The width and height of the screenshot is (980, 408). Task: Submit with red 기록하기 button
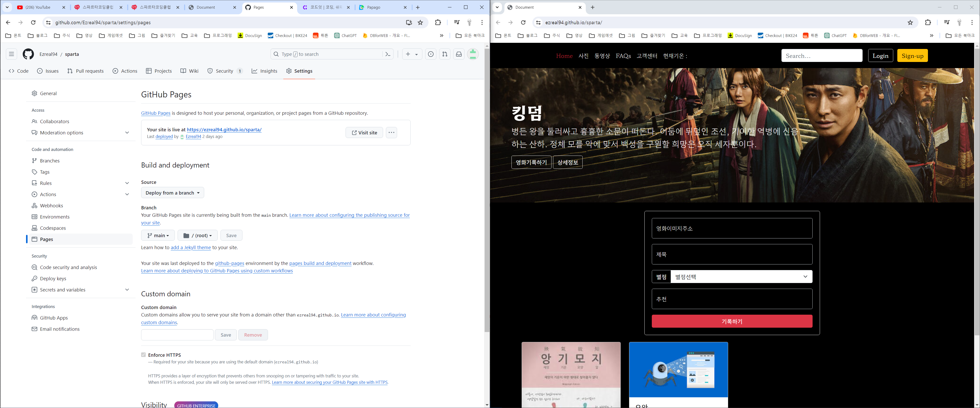(x=732, y=321)
